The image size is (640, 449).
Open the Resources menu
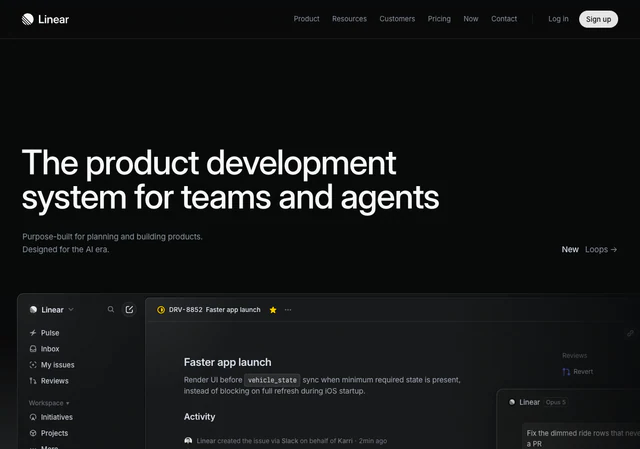point(349,19)
